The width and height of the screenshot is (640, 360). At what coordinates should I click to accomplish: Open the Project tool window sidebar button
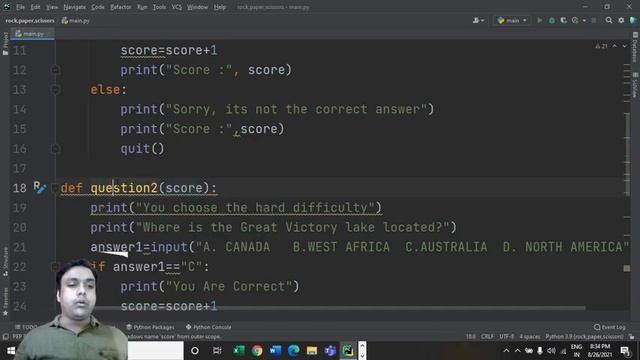coord(5,44)
